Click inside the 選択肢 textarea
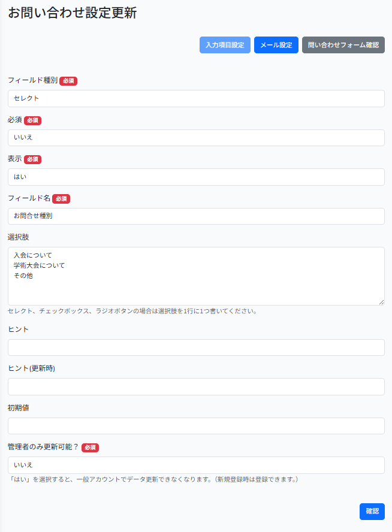The image size is (392, 532). 196,276
